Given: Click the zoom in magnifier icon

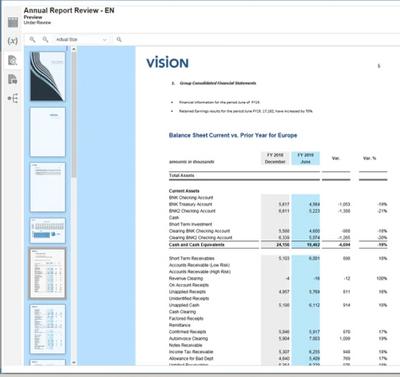Looking at the screenshot, I should pyautogui.click(x=32, y=39).
